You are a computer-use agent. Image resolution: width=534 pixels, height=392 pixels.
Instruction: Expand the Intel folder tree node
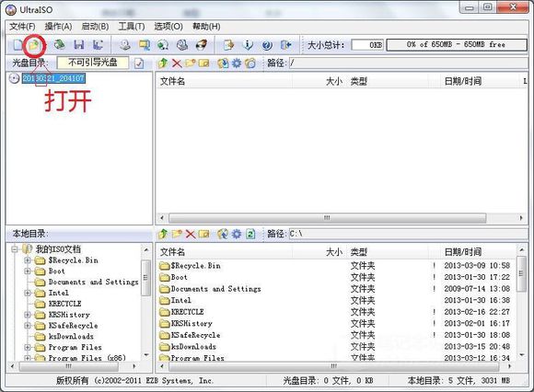[28, 293]
